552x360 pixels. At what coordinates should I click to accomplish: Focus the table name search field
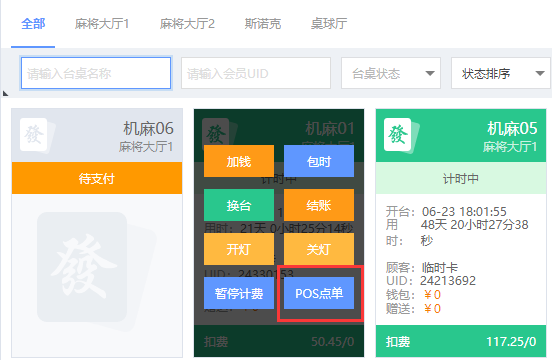[x=96, y=73]
